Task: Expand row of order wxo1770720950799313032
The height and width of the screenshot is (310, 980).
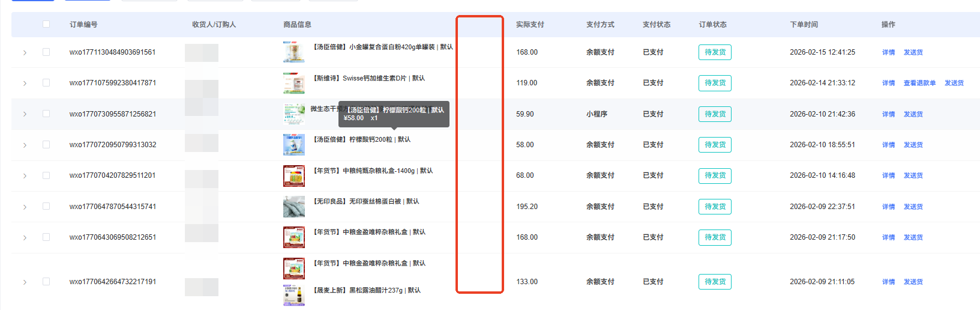Action: (25, 145)
